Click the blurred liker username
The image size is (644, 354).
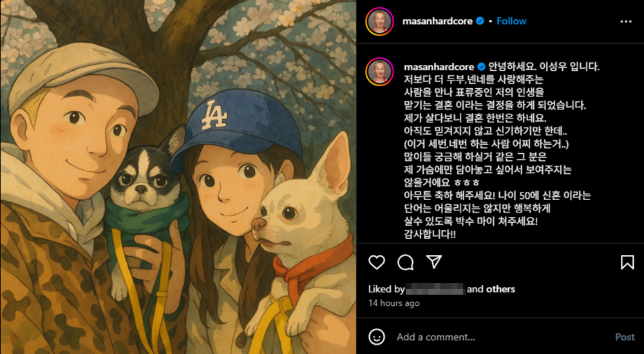pyautogui.click(x=435, y=289)
